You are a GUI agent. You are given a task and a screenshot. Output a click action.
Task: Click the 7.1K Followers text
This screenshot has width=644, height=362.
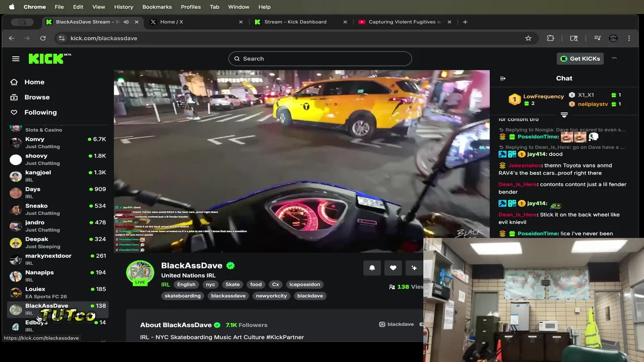(247, 325)
